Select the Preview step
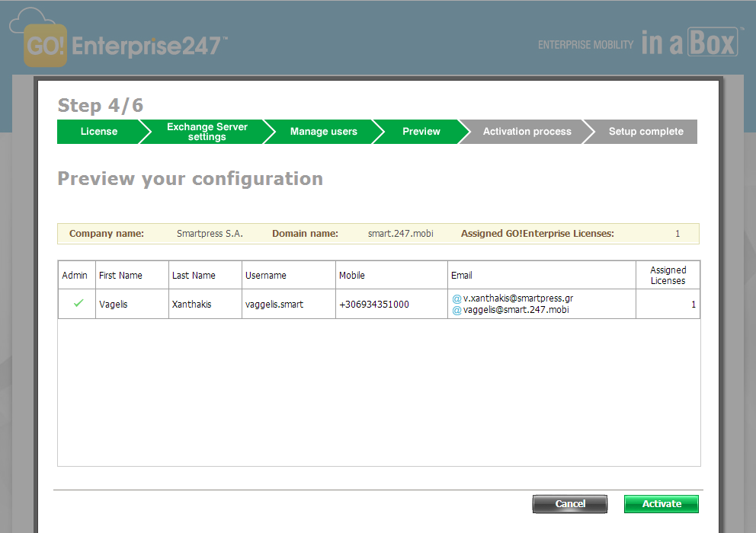This screenshot has width=756, height=533. [421, 132]
